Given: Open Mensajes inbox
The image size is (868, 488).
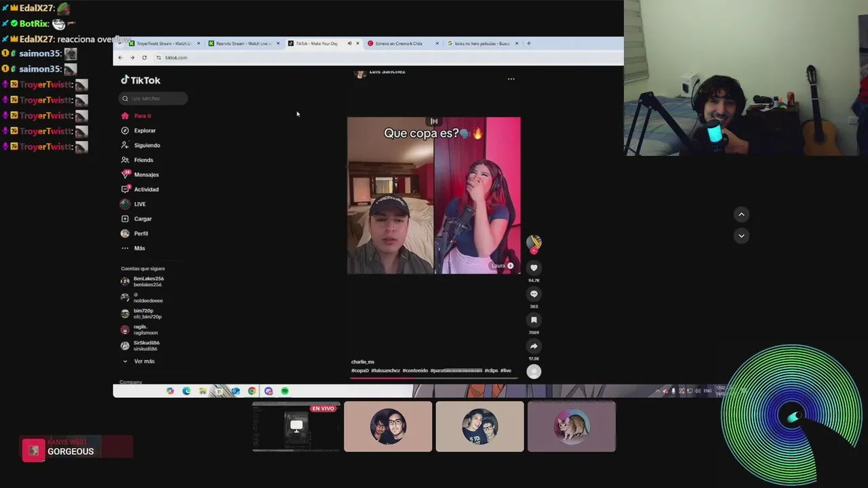Looking at the screenshot, I should (140, 174).
